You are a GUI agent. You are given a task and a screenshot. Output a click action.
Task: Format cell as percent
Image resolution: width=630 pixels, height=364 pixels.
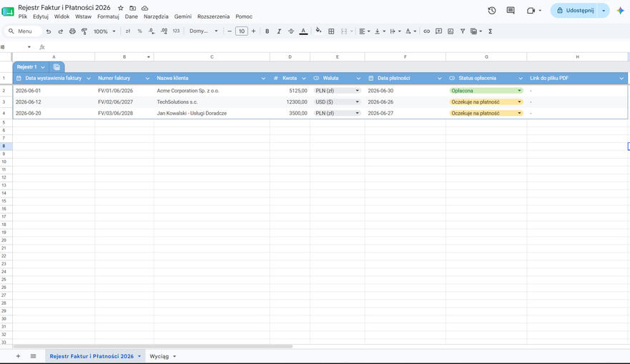coord(140,31)
